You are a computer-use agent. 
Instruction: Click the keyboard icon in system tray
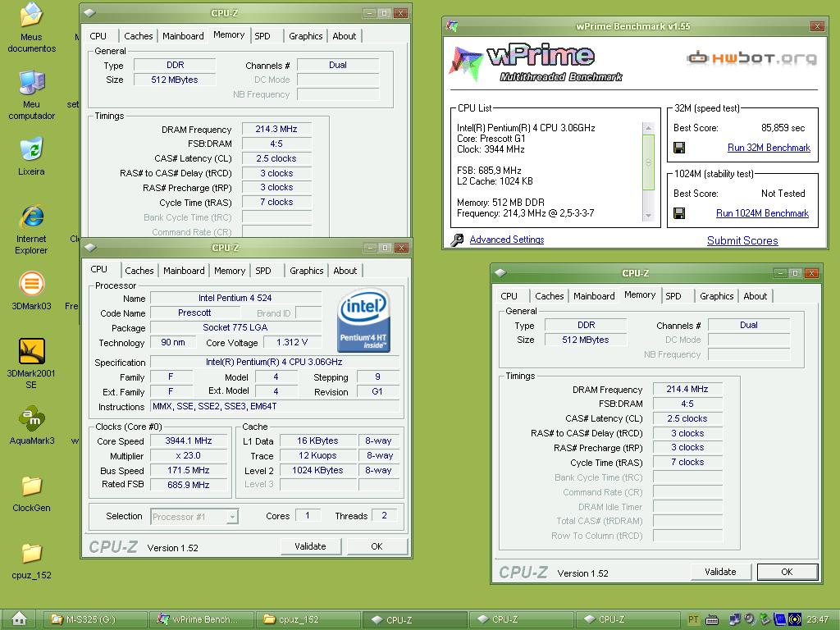[x=712, y=620]
